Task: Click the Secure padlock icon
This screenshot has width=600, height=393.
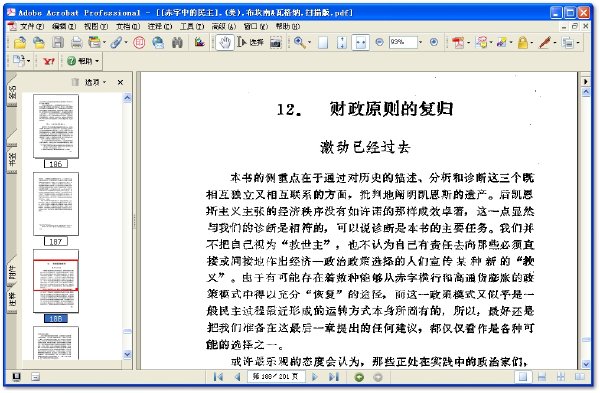Action: point(522,42)
